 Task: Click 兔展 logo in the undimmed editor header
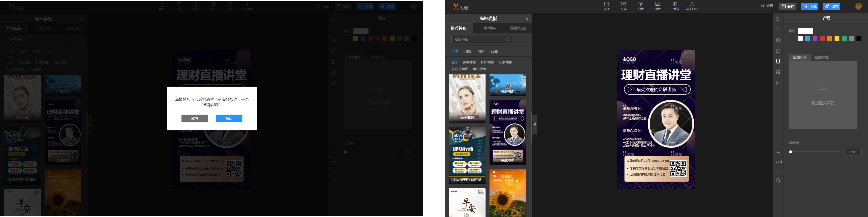pos(461,6)
